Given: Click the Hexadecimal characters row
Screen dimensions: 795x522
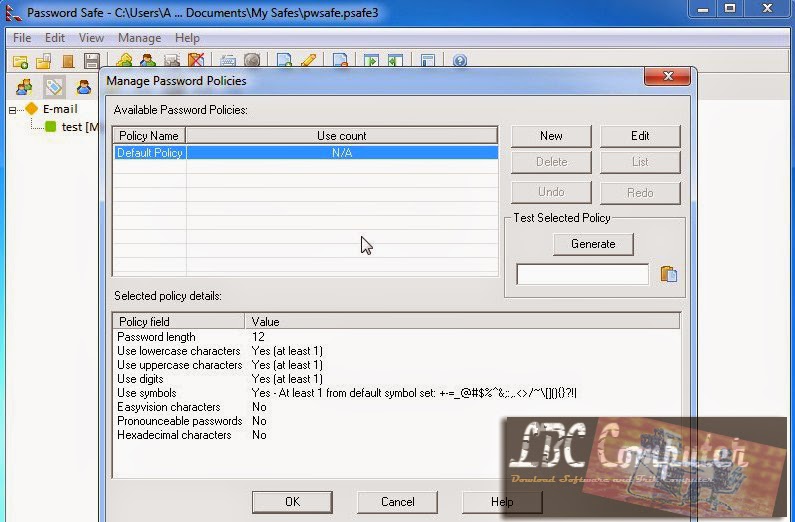Looking at the screenshot, I should (395, 435).
